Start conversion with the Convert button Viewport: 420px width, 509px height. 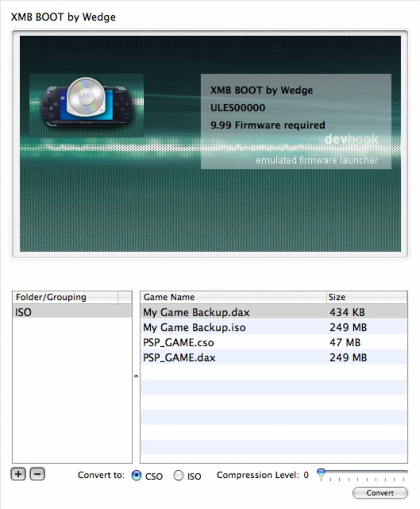coord(380,493)
